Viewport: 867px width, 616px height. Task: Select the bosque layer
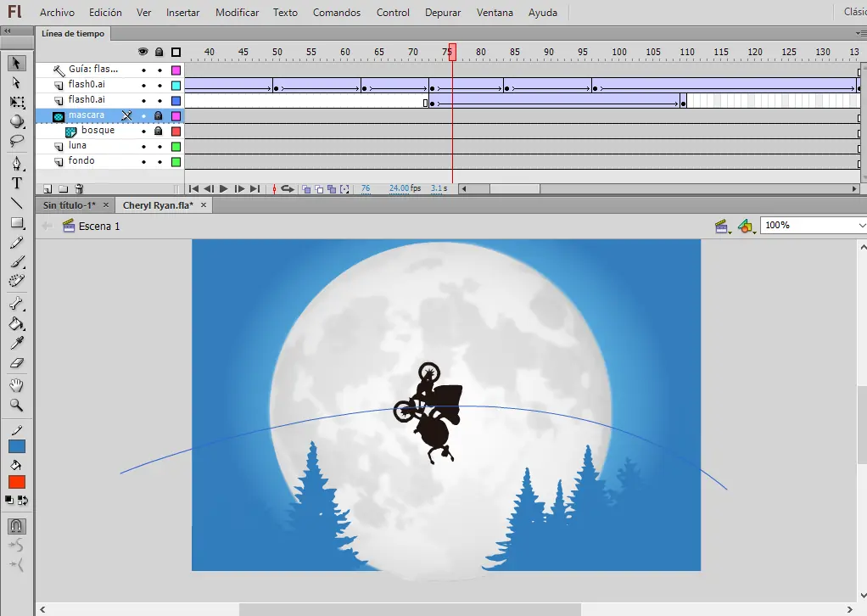(98, 131)
